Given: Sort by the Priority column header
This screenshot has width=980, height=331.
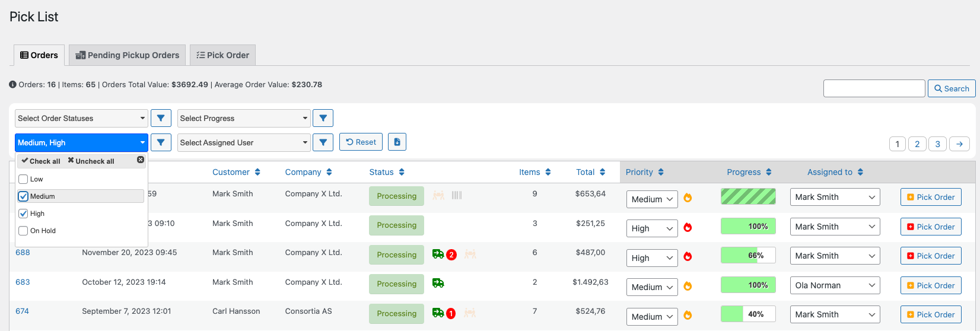Looking at the screenshot, I should tap(645, 172).
